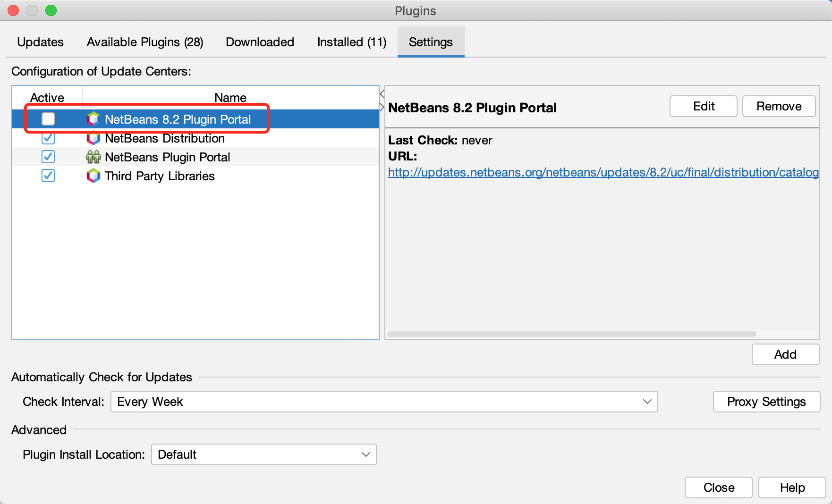Image resolution: width=832 pixels, height=504 pixels.
Task: Go to the Downloaded tab
Action: 260,42
